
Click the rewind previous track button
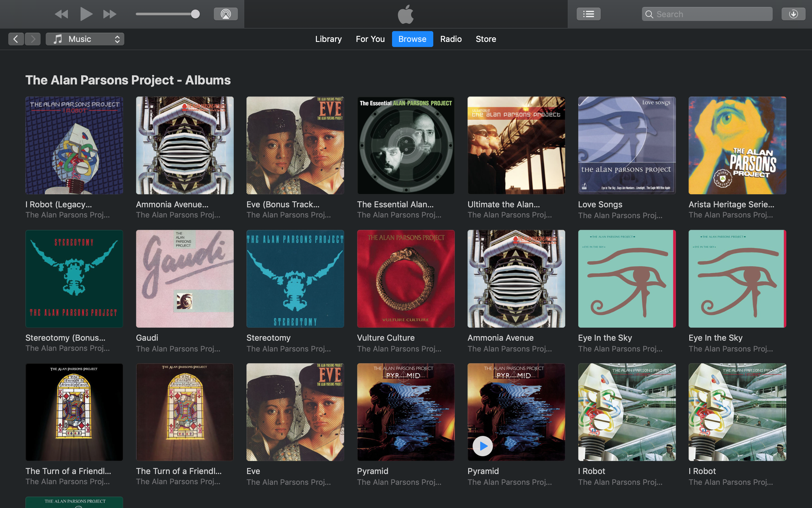pos(62,14)
